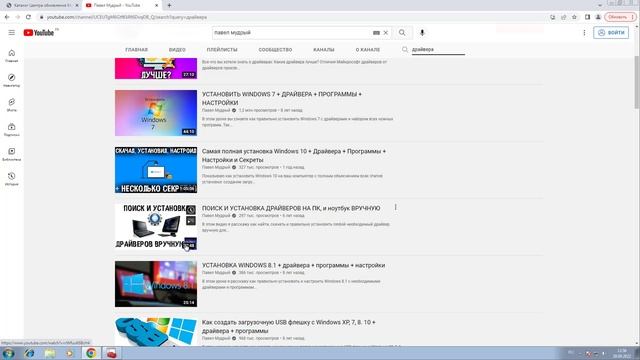The width and height of the screenshot is (640, 360).
Task: Click the YouTube logo
Action: tap(39, 33)
